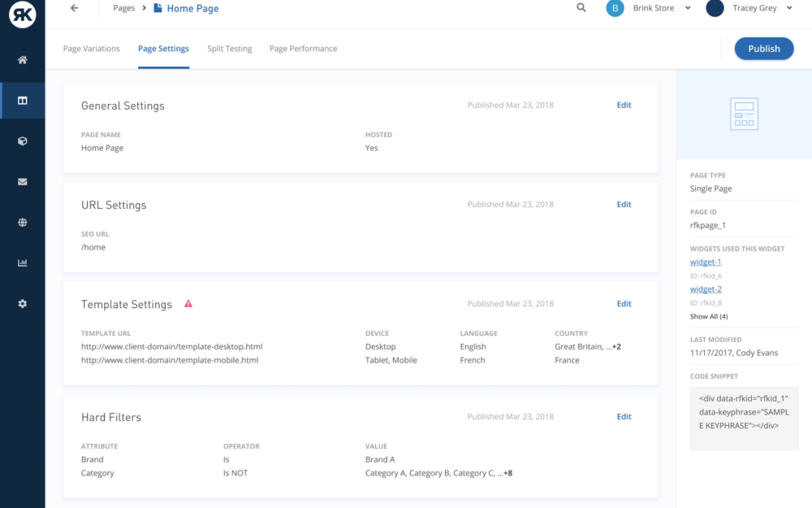
Task: Expand Show All (4) widgets
Action: 709,316
